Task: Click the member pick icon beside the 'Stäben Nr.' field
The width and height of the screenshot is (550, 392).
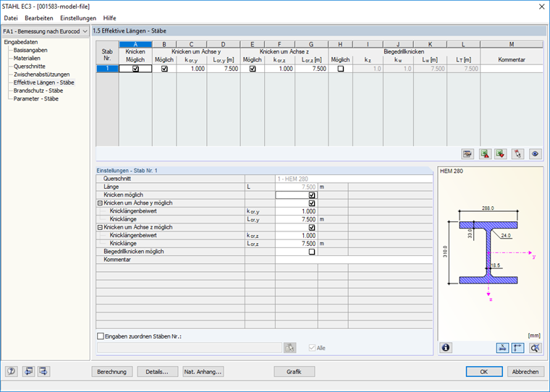Action: pyautogui.click(x=289, y=347)
